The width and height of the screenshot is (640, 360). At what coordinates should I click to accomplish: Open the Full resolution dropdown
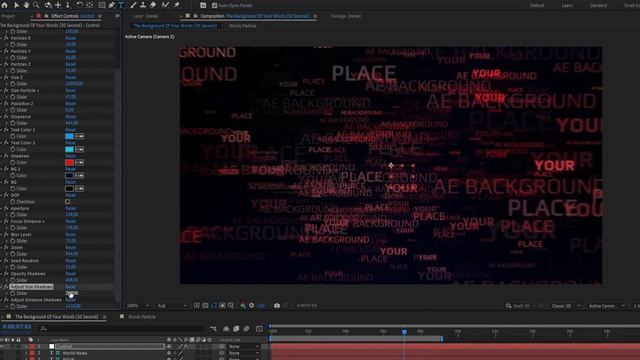click(x=172, y=306)
